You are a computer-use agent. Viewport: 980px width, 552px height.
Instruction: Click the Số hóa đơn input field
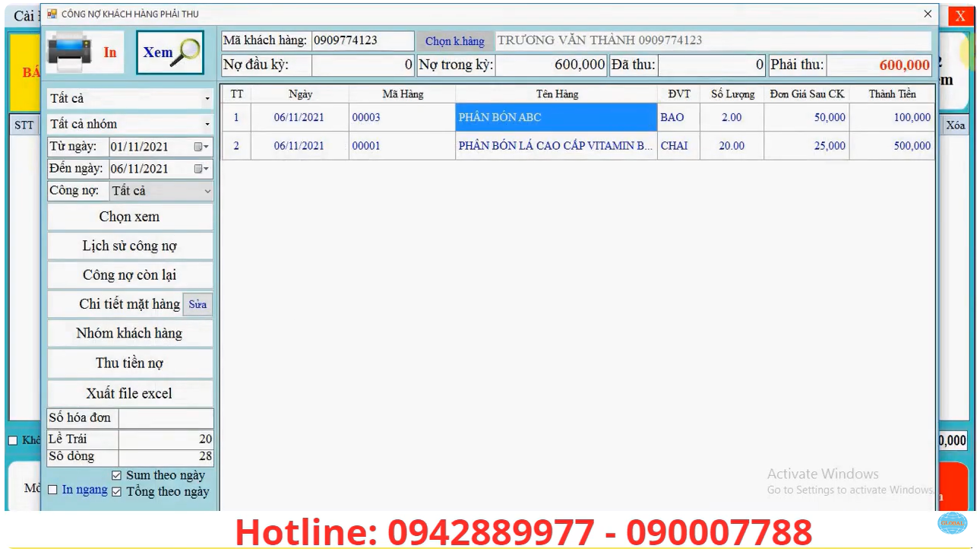click(x=166, y=418)
